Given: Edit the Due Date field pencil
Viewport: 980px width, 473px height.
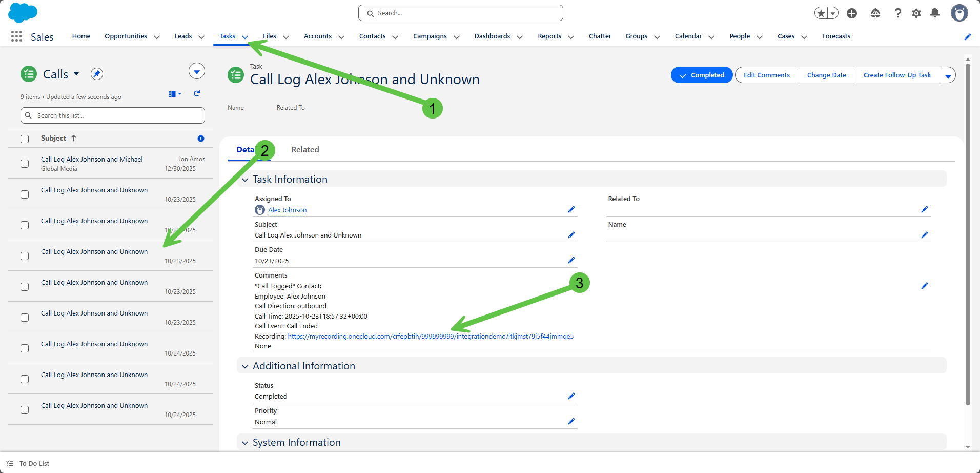Looking at the screenshot, I should point(571,260).
